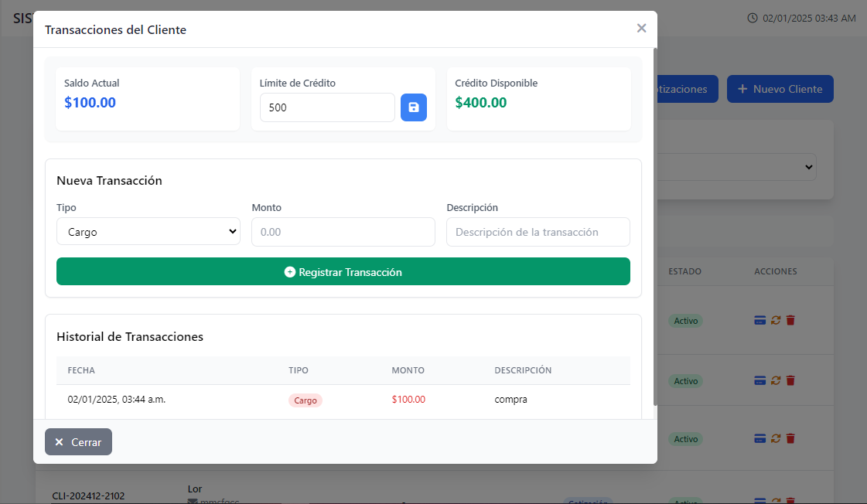The height and width of the screenshot is (504, 867).
Task: Click the trash icon in third row
Action: [x=790, y=438]
